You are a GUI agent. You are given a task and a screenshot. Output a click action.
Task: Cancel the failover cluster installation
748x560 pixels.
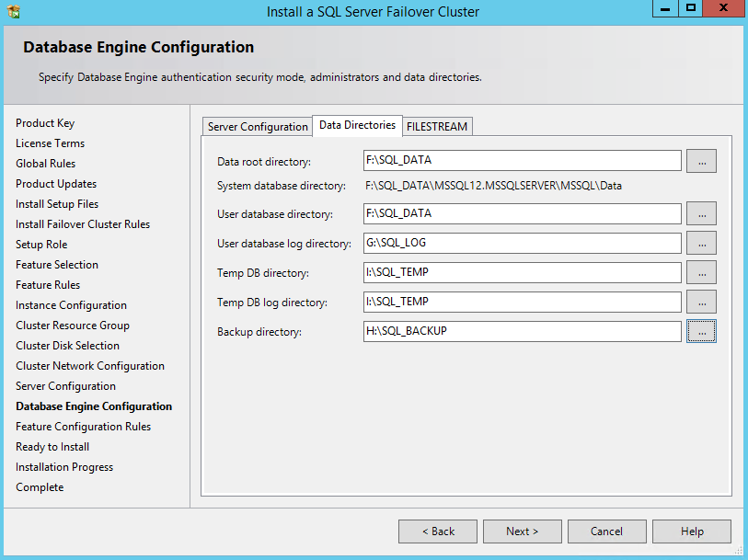606,531
